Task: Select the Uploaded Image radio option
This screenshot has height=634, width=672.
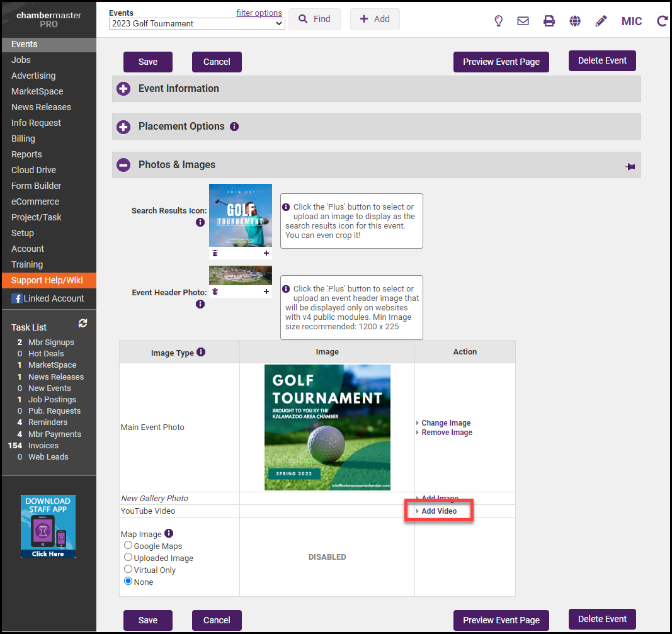Action: [128, 557]
